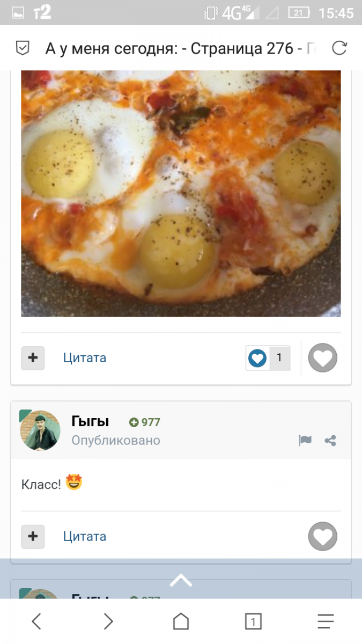Toggle multi-quote plus on the "Класс!" post
The image size is (362, 644).
33,536
